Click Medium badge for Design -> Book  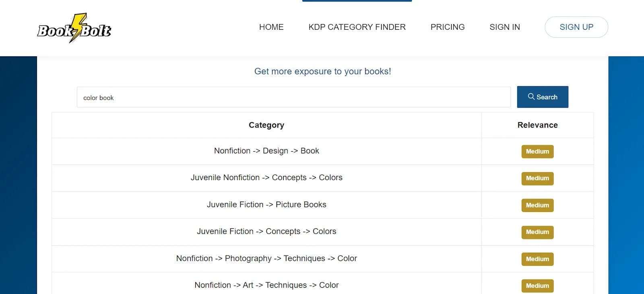coord(537,152)
